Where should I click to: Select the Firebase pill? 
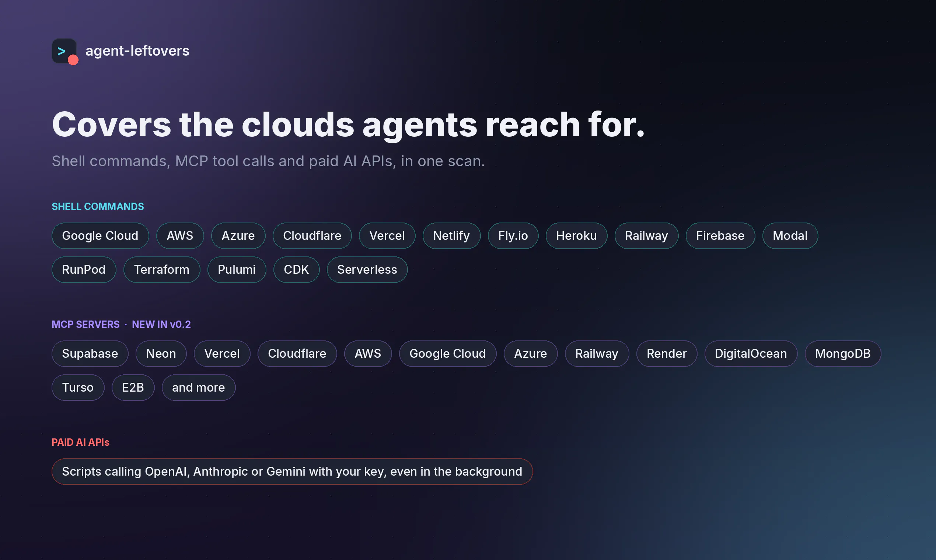[x=720, y=236]
